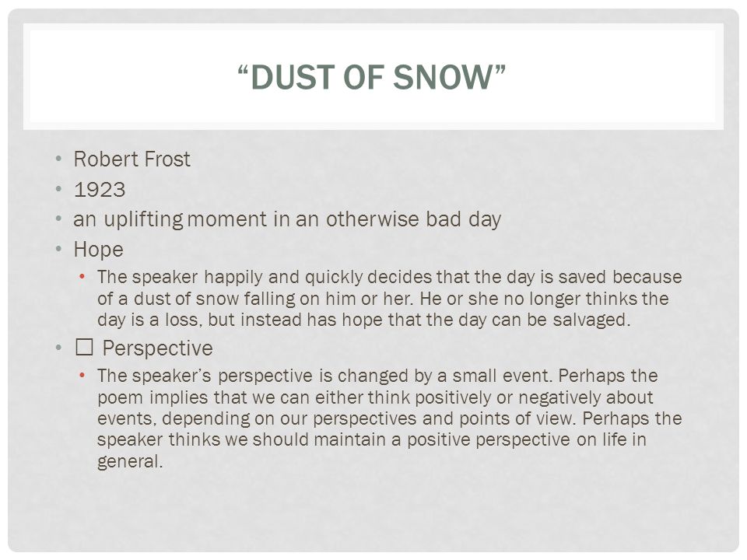The width and height of the screenshot is (747, 560).
Task: Click the sentence starting "The speaker happily"
Action: click(389, 298)
